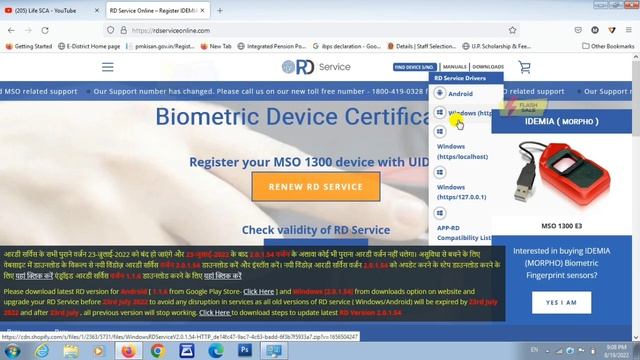This screenshot has width=640, height=360.
Task: Select RD Service Online tab
Action: click(x=158, y=11)
